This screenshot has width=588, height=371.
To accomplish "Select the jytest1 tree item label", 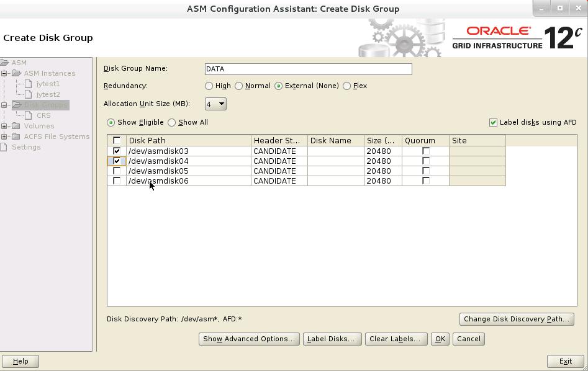I will (48, 84).
